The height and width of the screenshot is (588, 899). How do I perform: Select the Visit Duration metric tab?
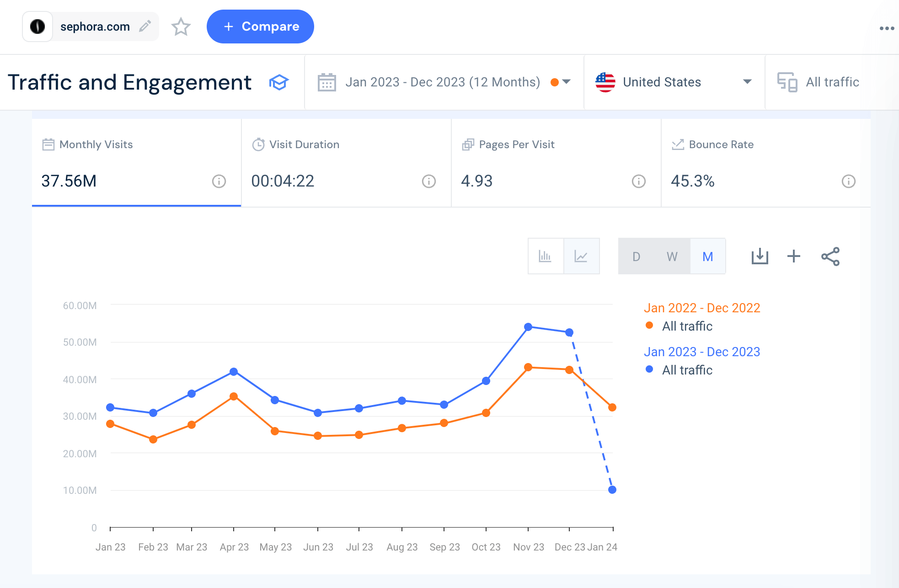click(346, 163)
